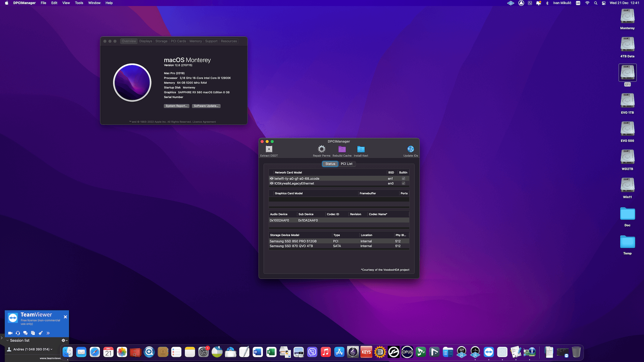Image resolution: width=644 pixels, height=362 pixels.
Task: Toggle Builtin checkbox for iwlwifi en1 row
Action: (404, 179)
